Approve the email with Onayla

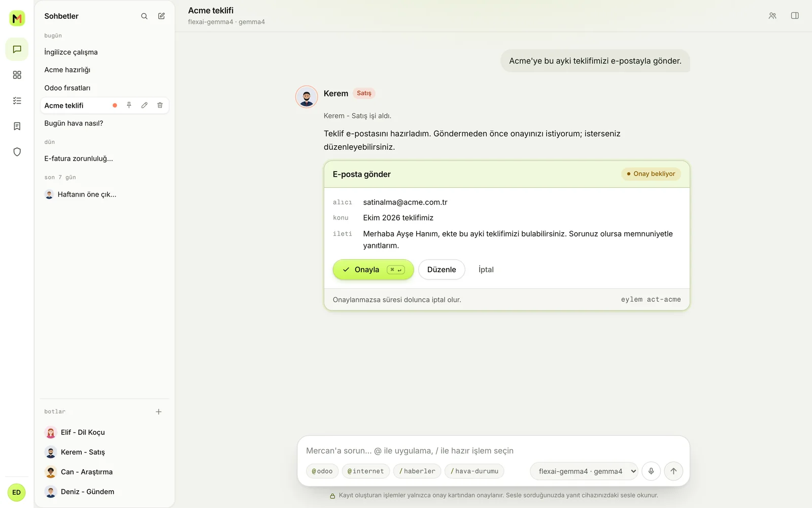374,270
